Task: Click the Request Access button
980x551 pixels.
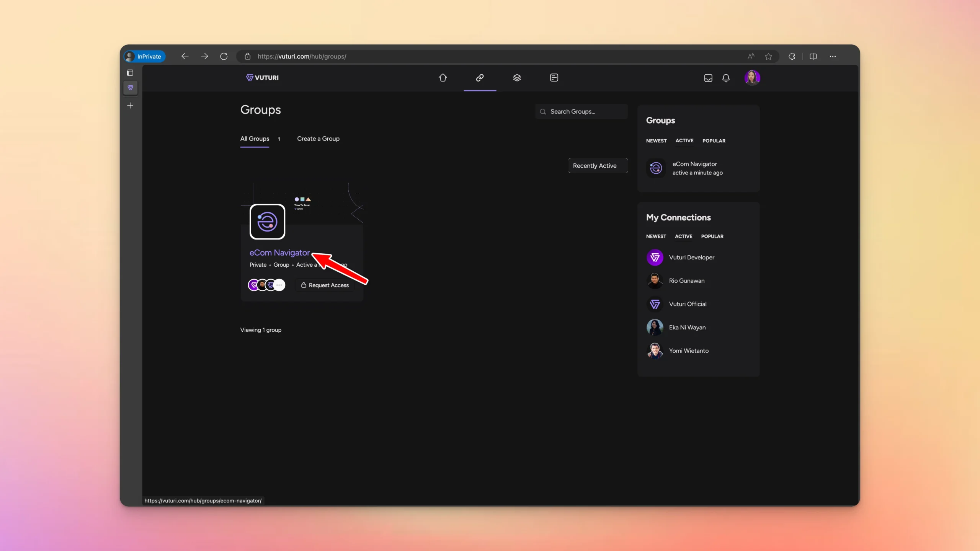Action: (x=325, y=285)
